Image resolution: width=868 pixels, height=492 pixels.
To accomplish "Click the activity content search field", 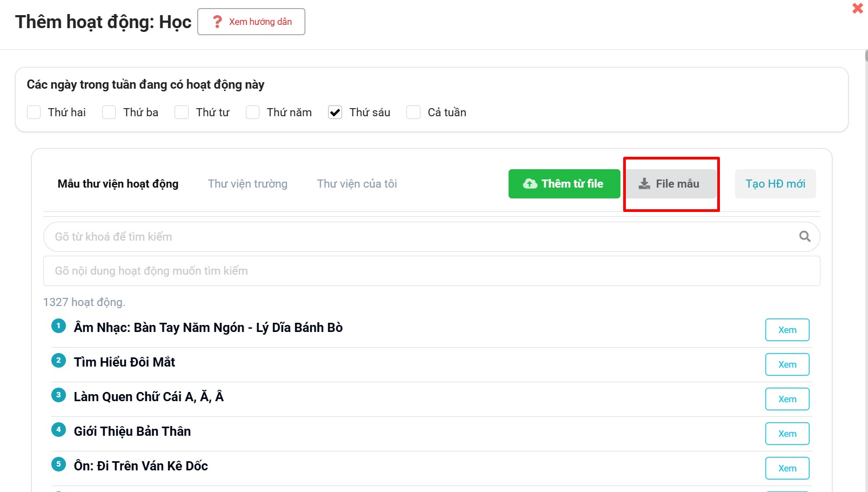I will click(x=431, y=271).
